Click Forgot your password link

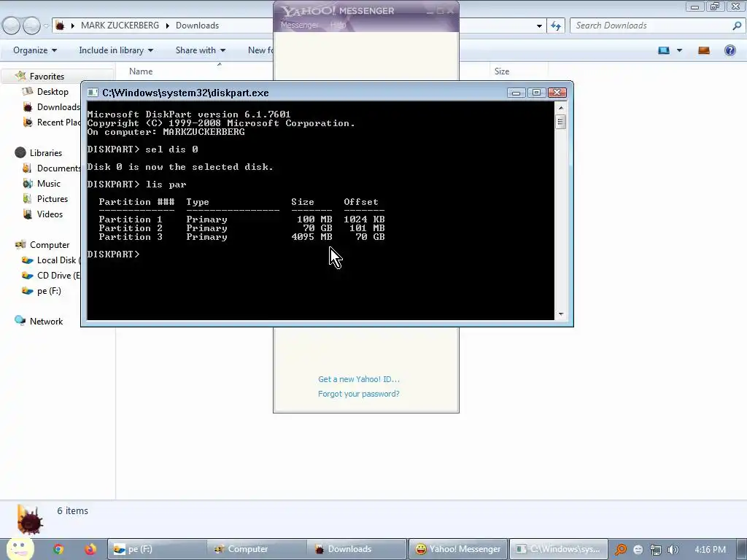(x=359, y=394)
